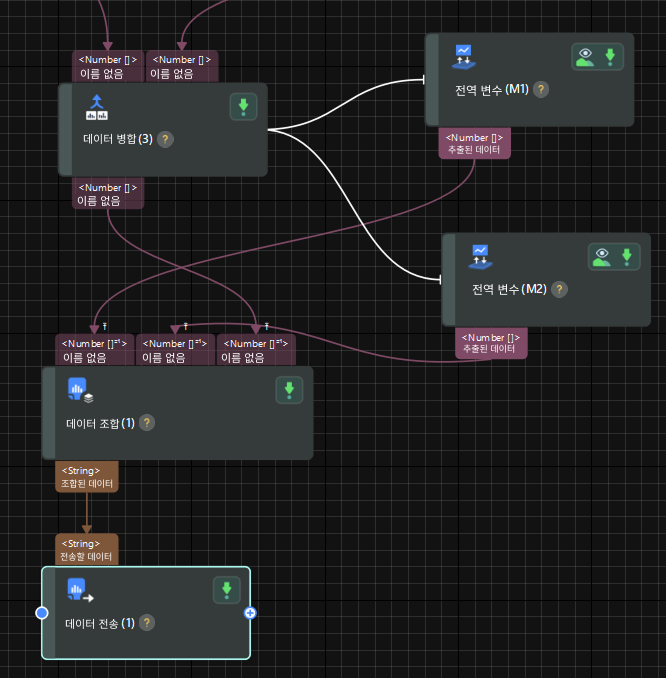Click the green run arrow on 전역 변수 (M1)
The height and width of the screenshot is (678, 666).
coord(610,57)
